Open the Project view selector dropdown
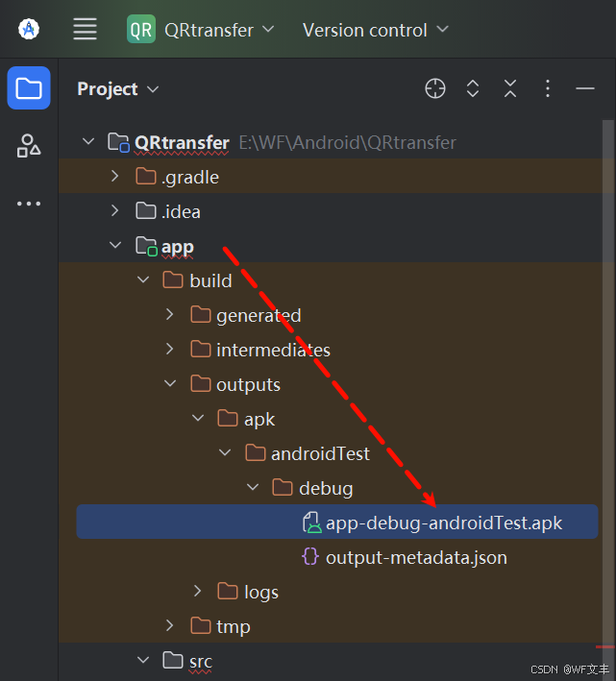This screenshot has width=616, height=681. 118,89
